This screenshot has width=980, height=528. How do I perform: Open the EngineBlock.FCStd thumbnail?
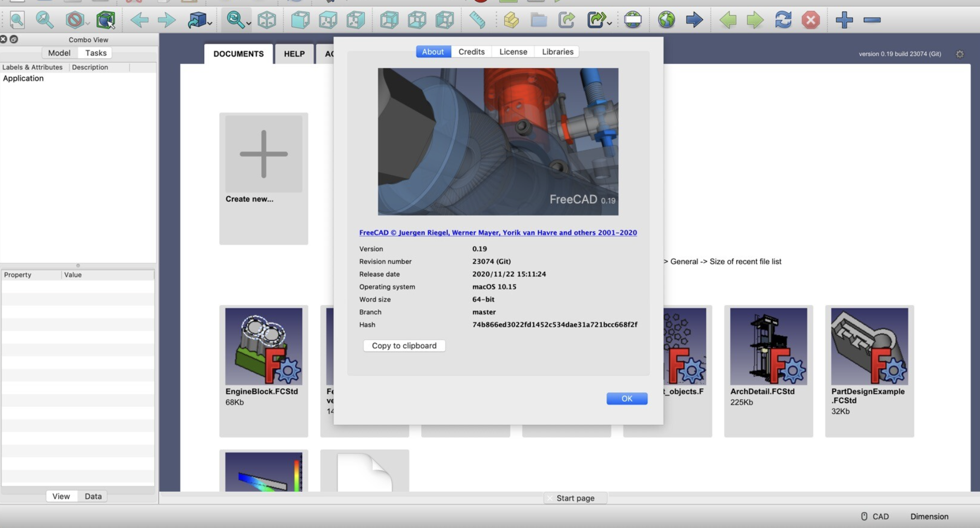(x=263, y=346)
